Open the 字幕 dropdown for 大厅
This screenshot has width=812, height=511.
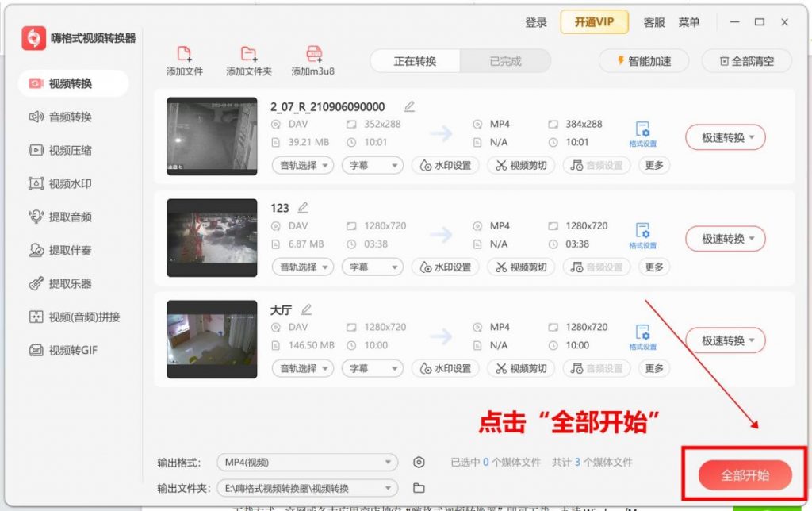pyautogui.click(x=372, y=368)
